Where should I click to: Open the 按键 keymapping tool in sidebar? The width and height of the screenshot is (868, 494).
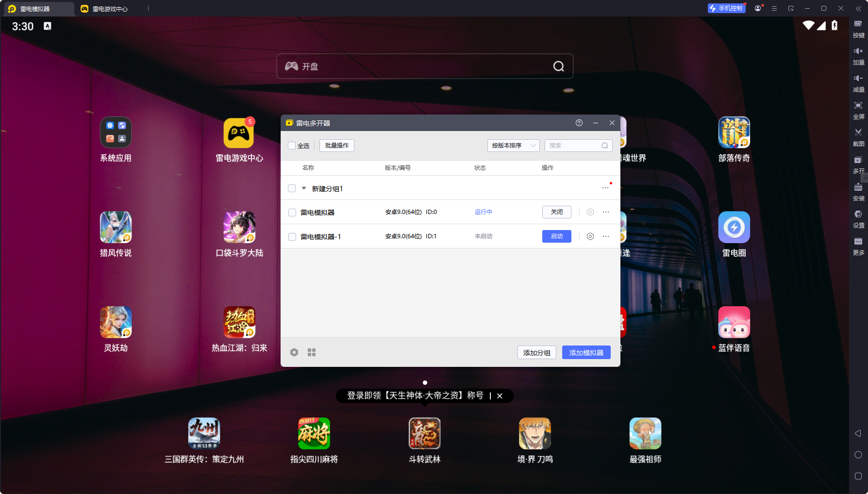[858, 29]
